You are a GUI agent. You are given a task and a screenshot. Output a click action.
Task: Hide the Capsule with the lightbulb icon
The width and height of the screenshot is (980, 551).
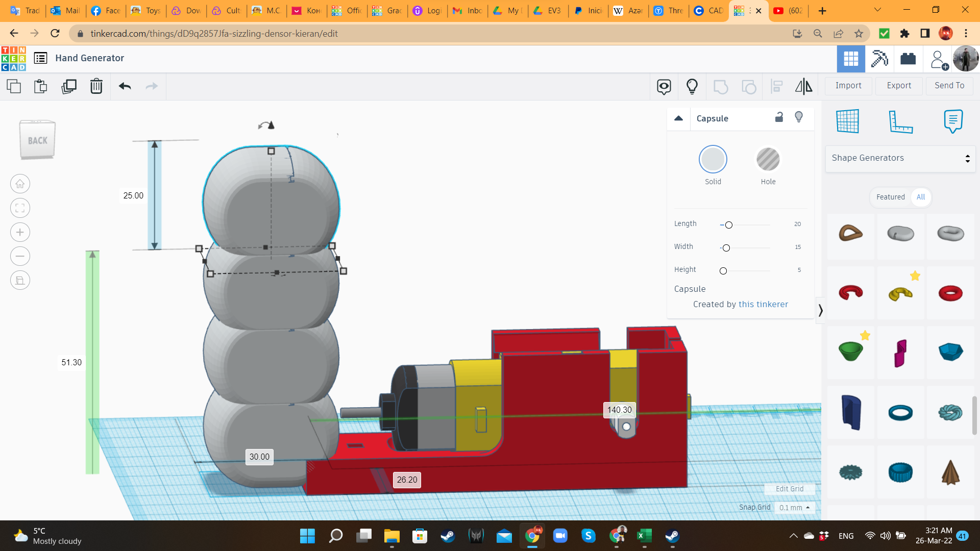[x=799, y=117]
